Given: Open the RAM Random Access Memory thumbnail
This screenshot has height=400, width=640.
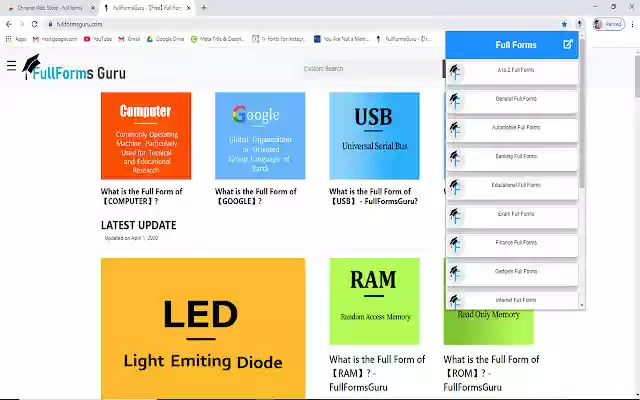Looking at the screenshot, I should [374, 301].
